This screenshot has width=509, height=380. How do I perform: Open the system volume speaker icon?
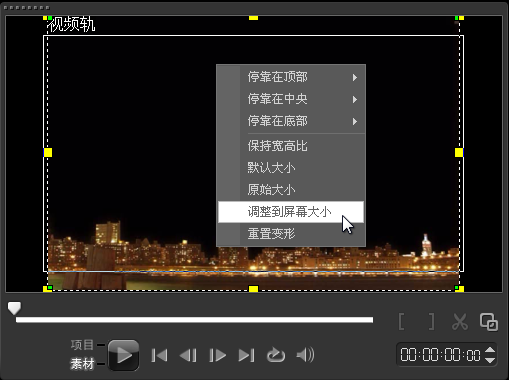coord(305,355)
